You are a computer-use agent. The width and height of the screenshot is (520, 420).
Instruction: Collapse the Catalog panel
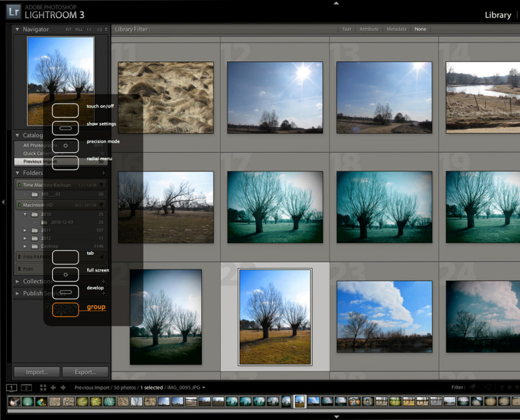[x=18, y=135]
